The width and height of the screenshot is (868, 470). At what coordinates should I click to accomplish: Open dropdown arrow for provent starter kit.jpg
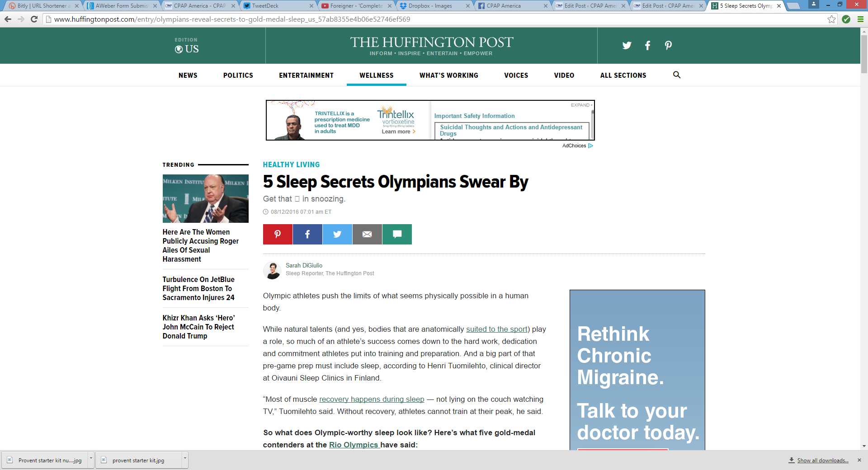click(x=184, y=459)
